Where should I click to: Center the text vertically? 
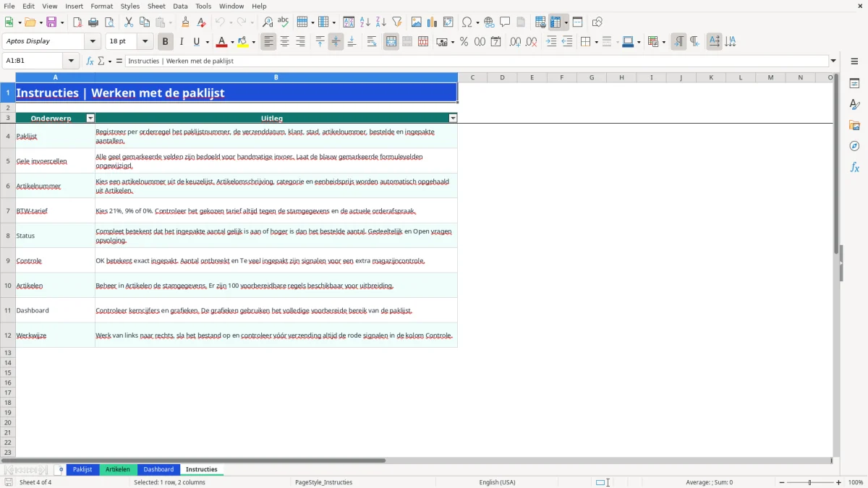coord(336,42)
